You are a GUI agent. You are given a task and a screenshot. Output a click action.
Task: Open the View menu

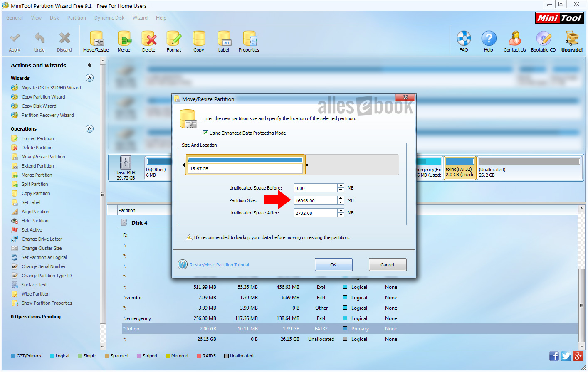point(36,18)
